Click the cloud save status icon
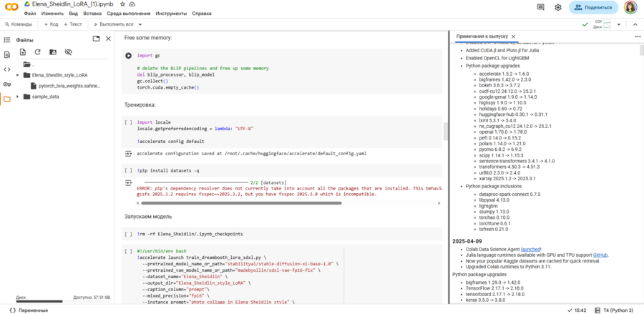 point(132,4)
